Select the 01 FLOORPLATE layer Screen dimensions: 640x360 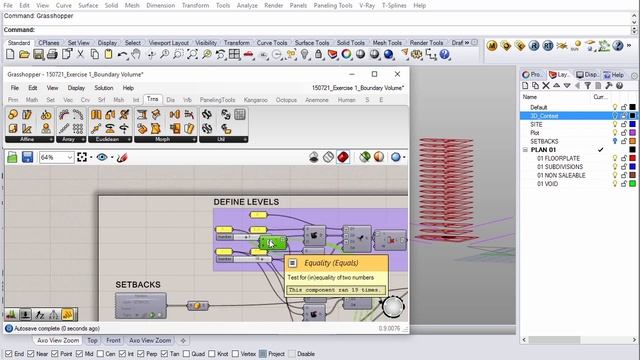pos(558,158)
